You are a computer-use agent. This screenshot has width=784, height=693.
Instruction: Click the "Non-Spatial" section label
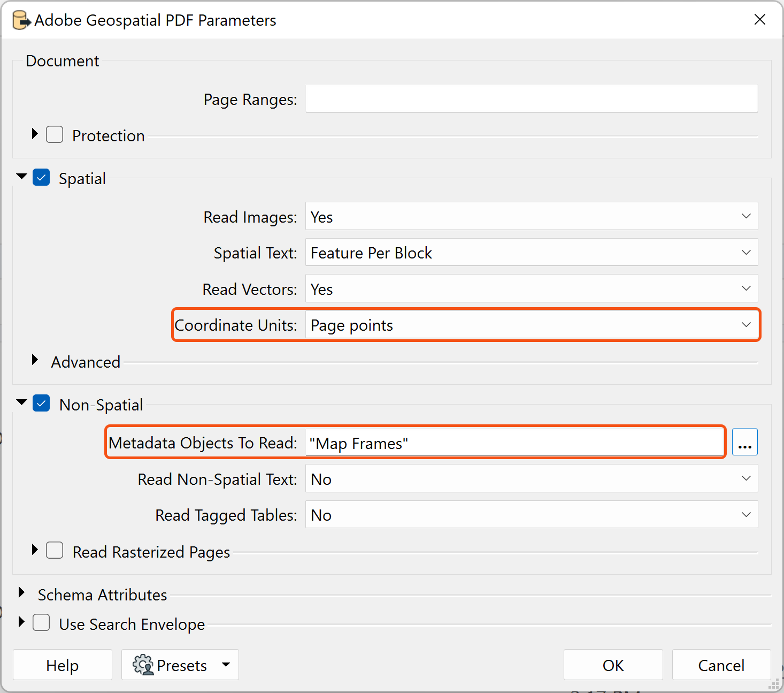(x=101, y=405)
